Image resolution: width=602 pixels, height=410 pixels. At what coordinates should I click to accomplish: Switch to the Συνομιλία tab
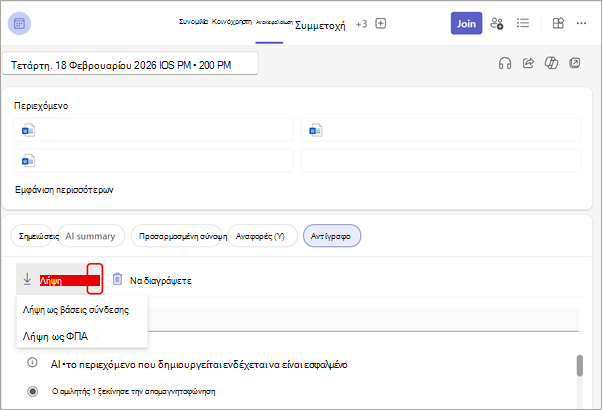193,22
